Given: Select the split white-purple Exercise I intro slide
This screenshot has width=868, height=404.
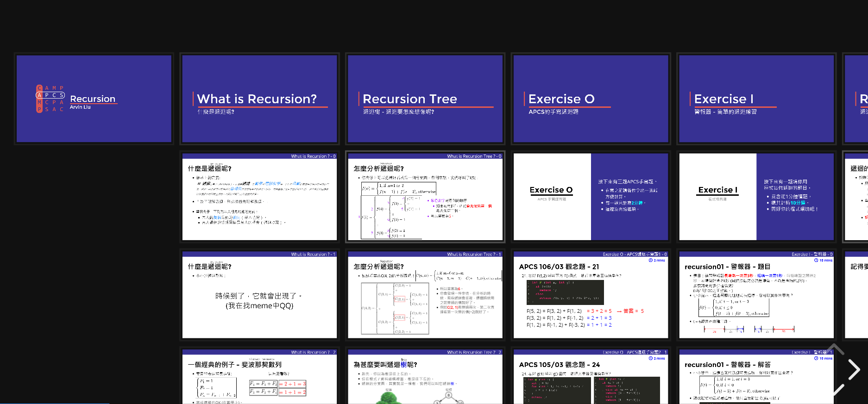Looking at the screenshot, I should (x=756, y=197).
